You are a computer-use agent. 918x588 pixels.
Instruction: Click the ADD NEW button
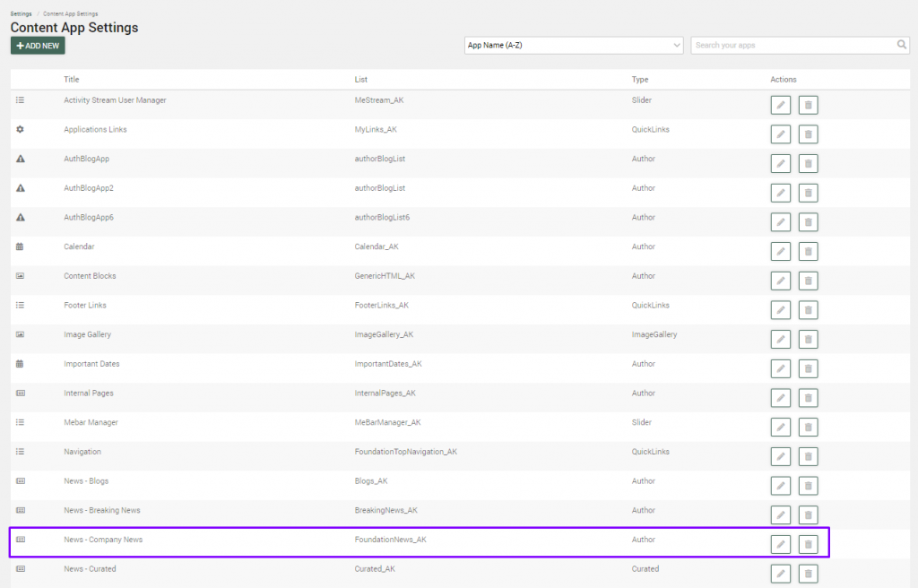coord(38,46)
